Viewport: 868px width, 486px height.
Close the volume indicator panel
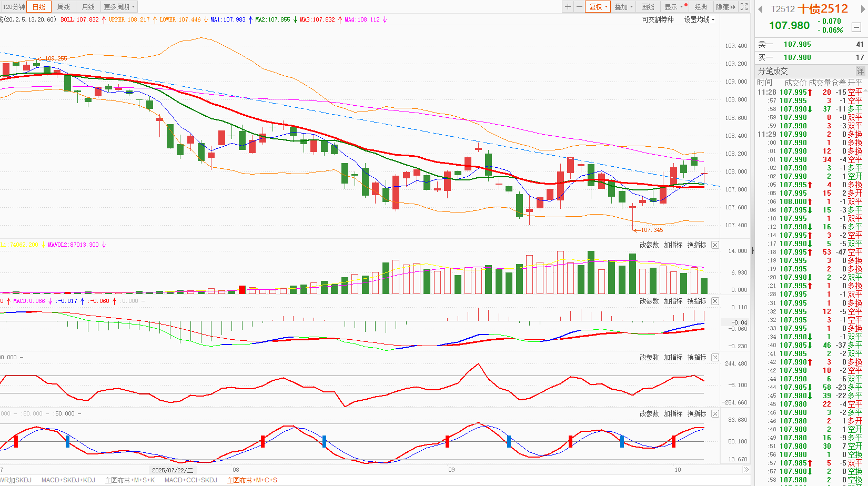coord(715,245)
